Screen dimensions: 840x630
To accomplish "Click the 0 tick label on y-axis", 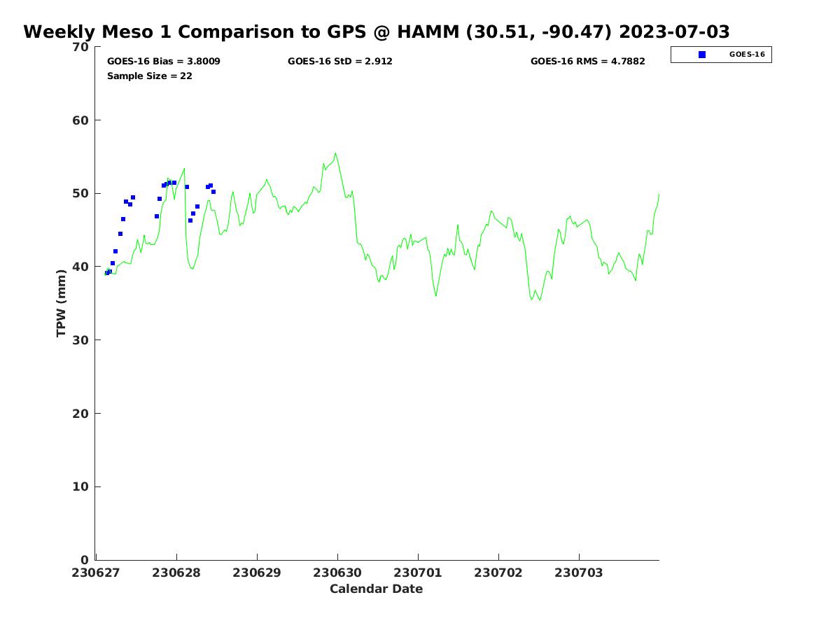I will 85,560.
